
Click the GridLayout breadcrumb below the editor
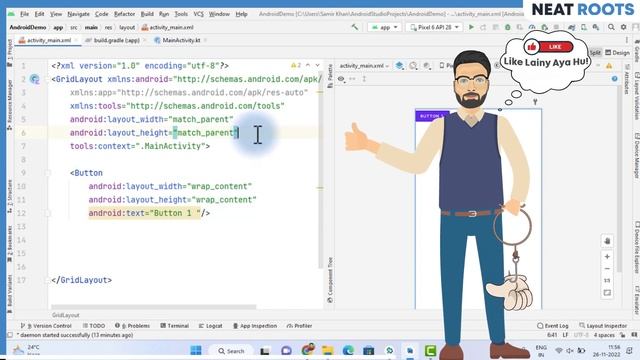[66, 316]
